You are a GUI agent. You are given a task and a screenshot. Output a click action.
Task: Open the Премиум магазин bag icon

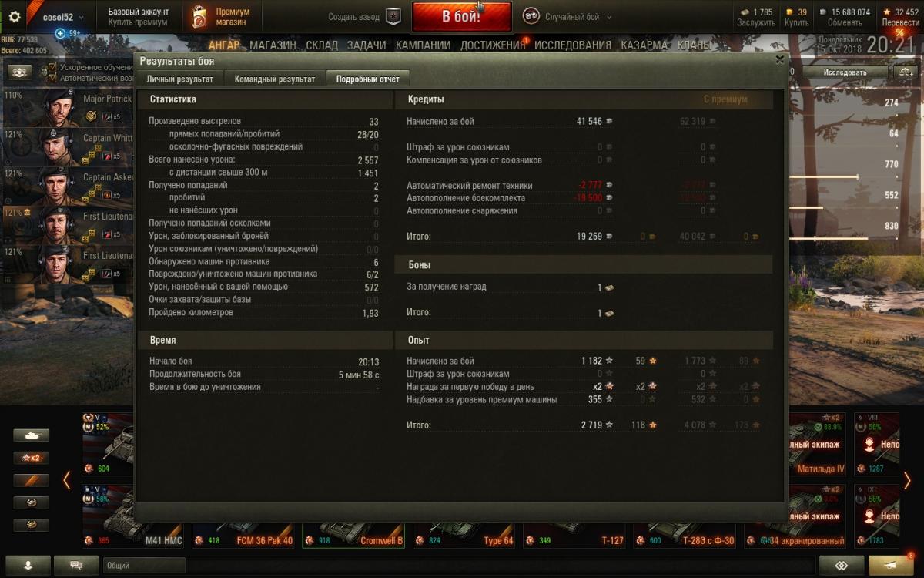[x=199, y=17]
